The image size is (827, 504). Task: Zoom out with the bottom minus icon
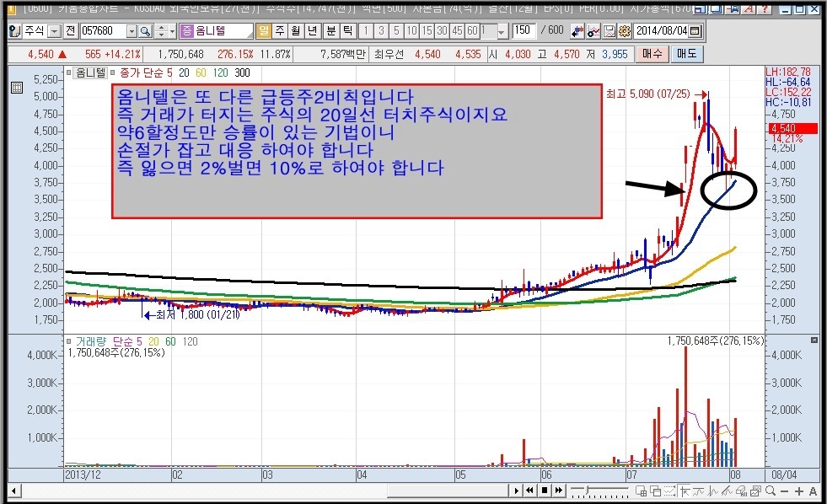(784, 491)
